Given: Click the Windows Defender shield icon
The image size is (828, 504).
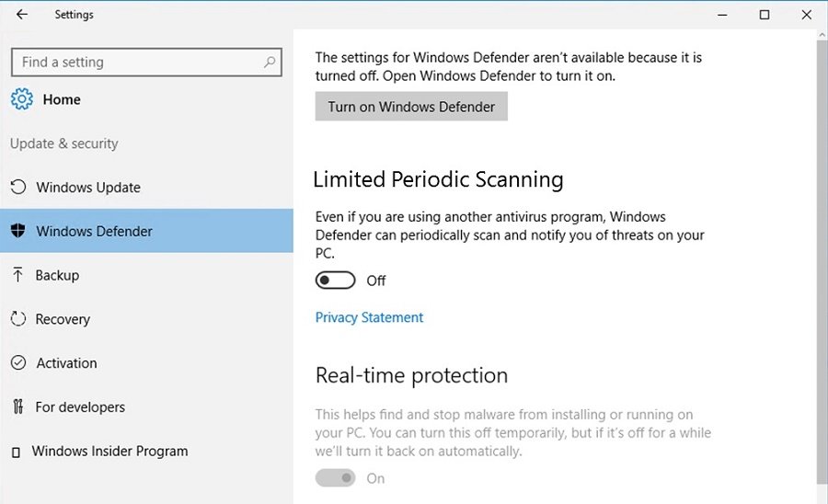Looking at the screenshot, I should (x=18, y=231).
